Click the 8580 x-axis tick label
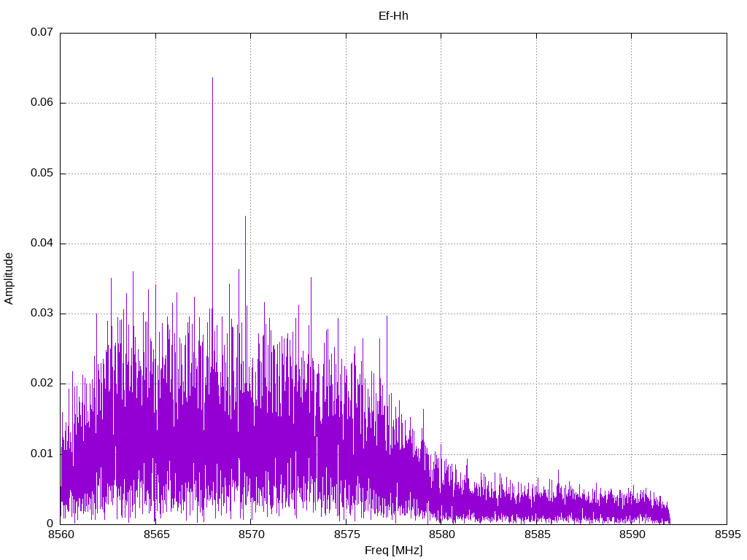 click(x=441, y=534)
